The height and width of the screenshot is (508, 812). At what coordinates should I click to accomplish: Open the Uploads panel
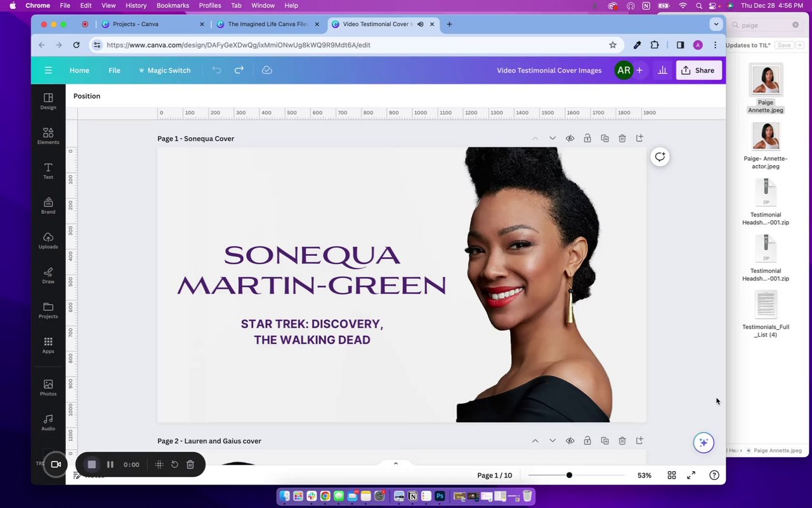pyautogui.click(x=48, y=241)
